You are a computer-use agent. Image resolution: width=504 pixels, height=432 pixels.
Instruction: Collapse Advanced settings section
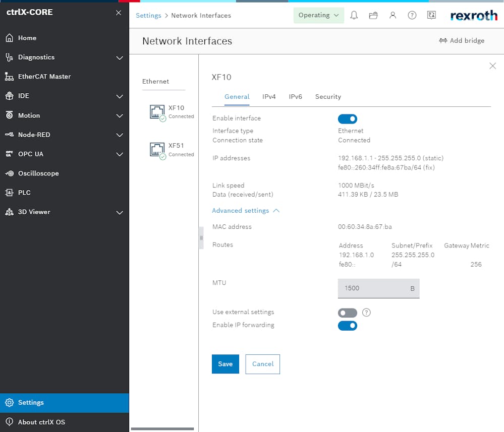pyautogui.click(x=246, y=210)
